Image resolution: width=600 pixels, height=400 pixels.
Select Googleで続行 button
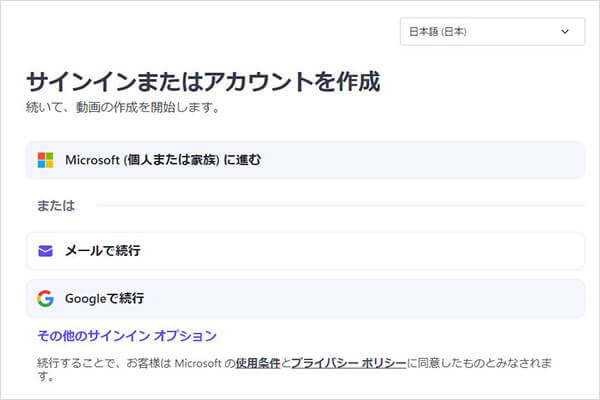coord(305,298)
